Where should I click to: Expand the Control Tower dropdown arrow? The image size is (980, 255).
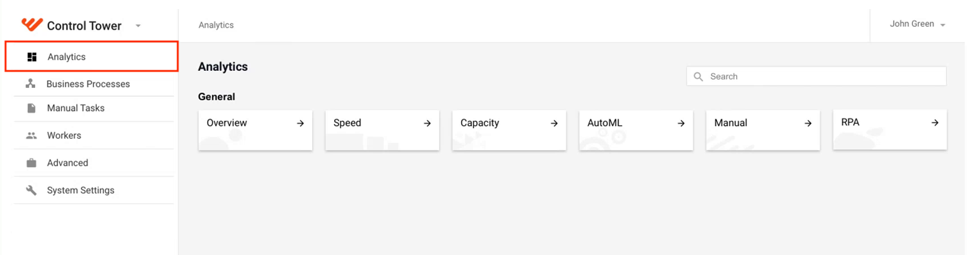[138, 25]
